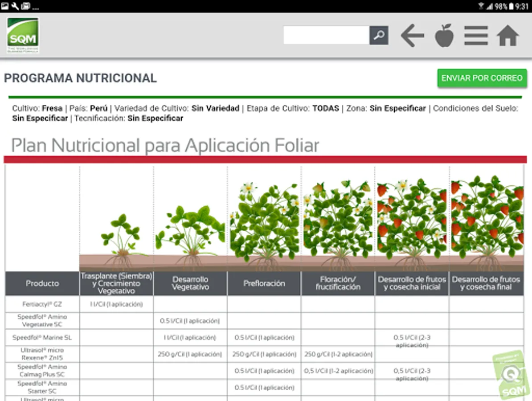532x401 pixels.
Task: Tap the green SQM badge icon
Action: 511,375
